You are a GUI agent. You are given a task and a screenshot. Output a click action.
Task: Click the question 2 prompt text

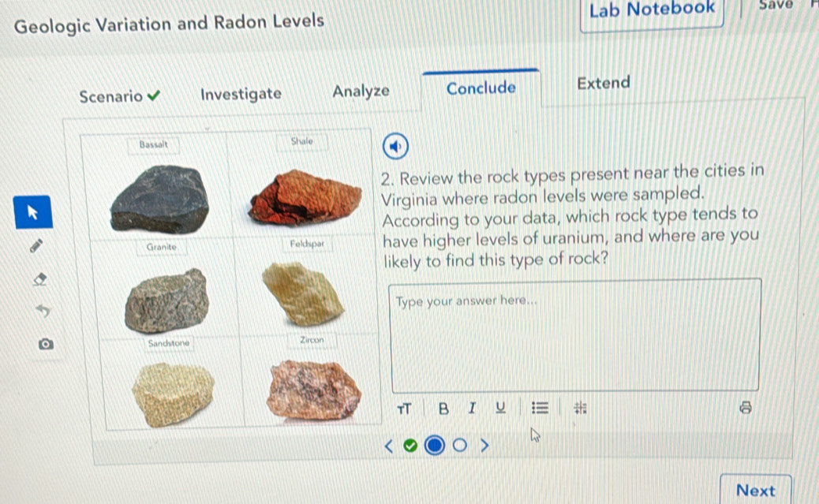572,215
